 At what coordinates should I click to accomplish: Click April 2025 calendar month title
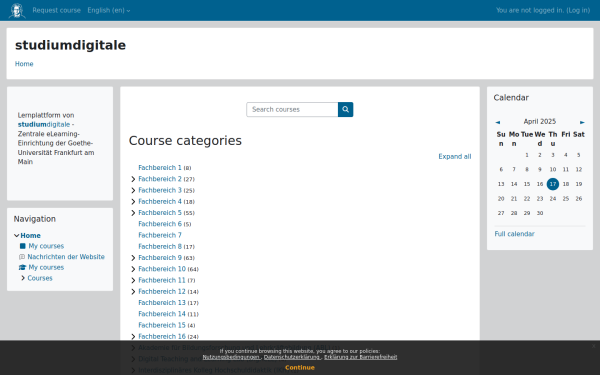click(540, 122)
